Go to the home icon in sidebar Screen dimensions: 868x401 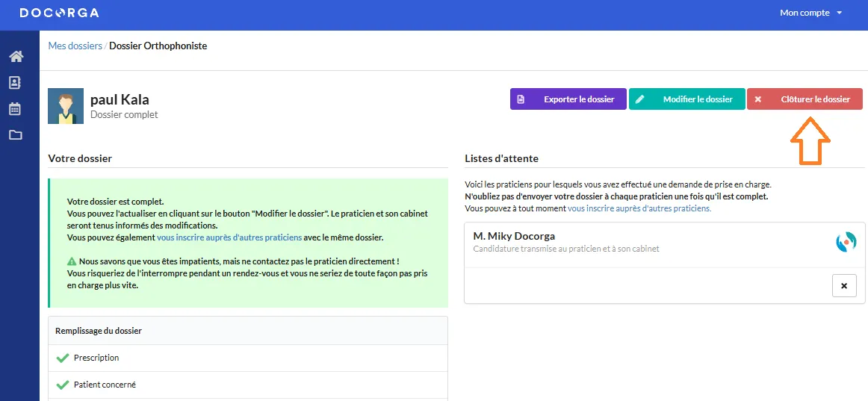click(16, 57)
